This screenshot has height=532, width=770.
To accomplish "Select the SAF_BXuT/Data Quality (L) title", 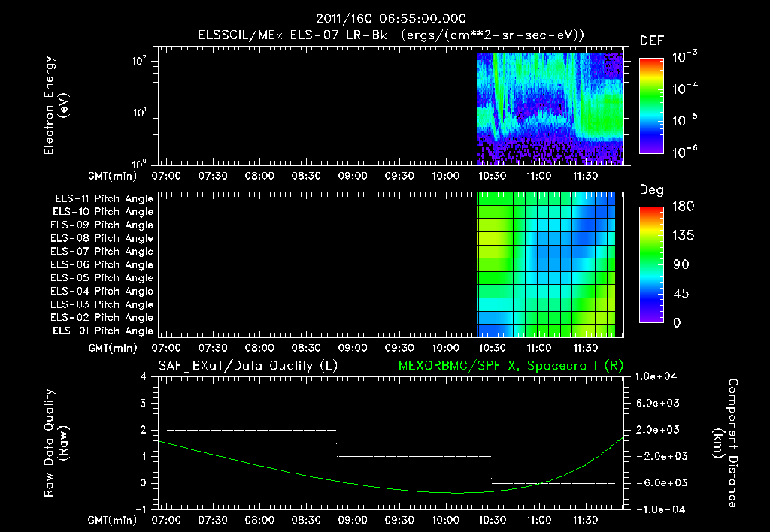I will click(x=248, y=366).
